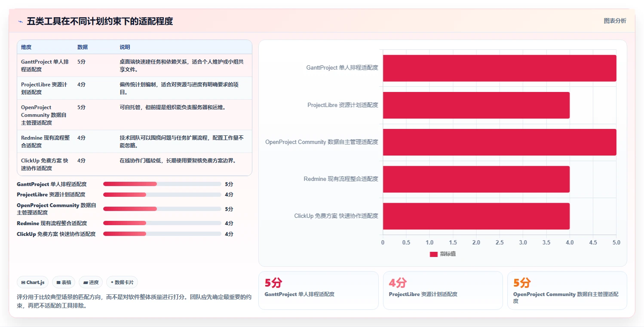Click Redmine label on chart axis
Image resolution: width=644 pixels, height=327 pixels.
(341, 179)
